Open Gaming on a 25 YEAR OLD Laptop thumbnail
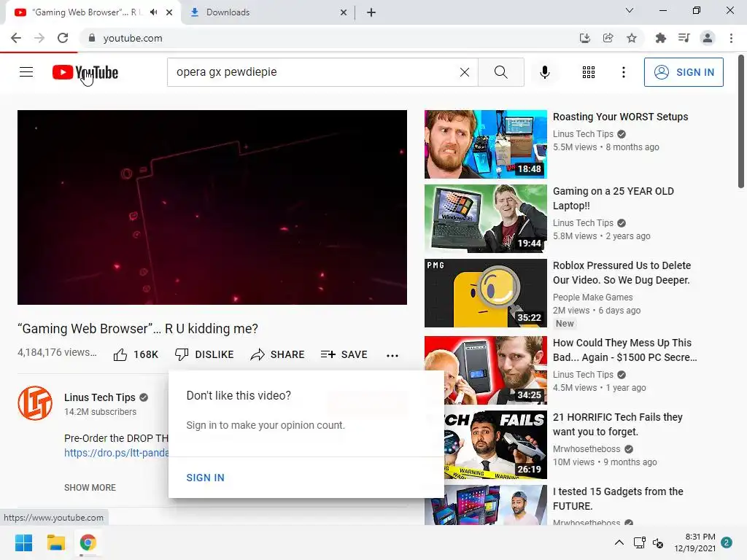This screenshot has width=747, height=560. point(485,219)
